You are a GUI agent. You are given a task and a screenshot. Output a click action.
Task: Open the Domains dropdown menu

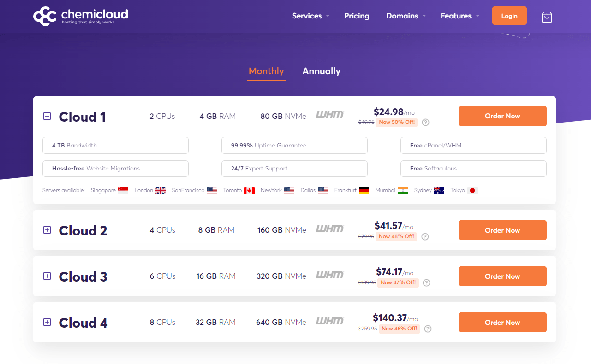406,16
